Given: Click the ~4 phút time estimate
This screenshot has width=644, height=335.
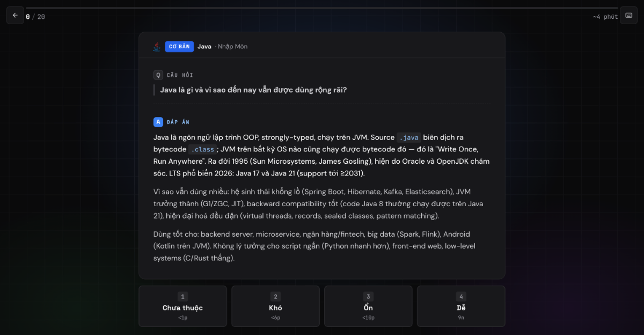Looking at the screenshot, I should 605,17.
